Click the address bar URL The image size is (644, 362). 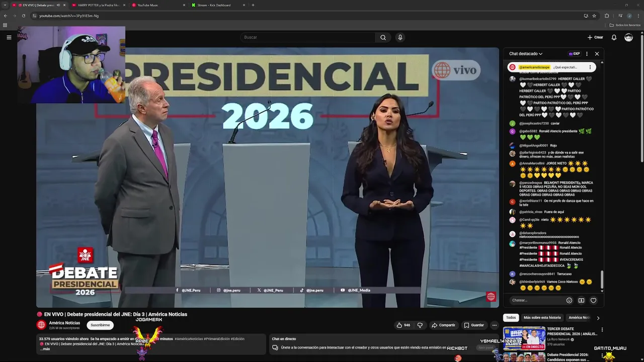[69, 16]
